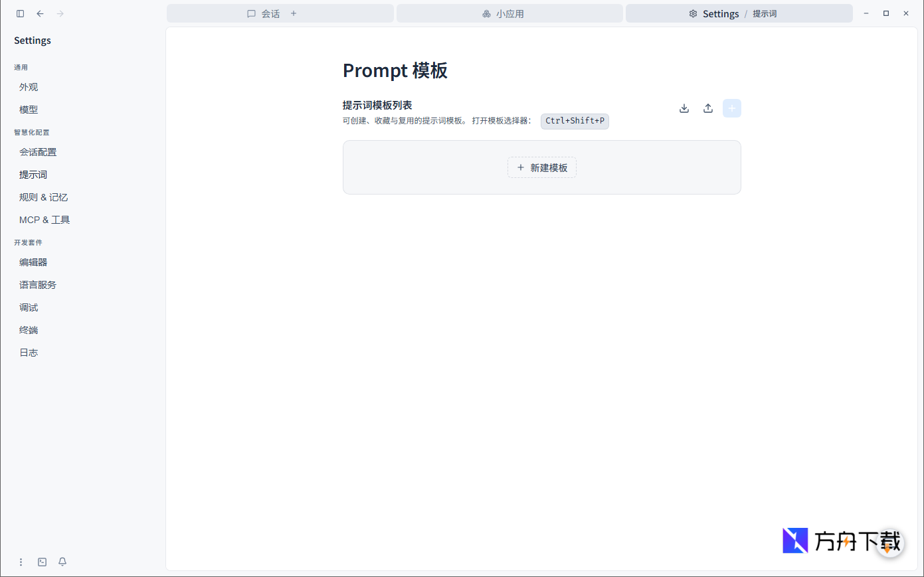
Task: Click the forward navigation arrow
Action: tap(60, 13)
